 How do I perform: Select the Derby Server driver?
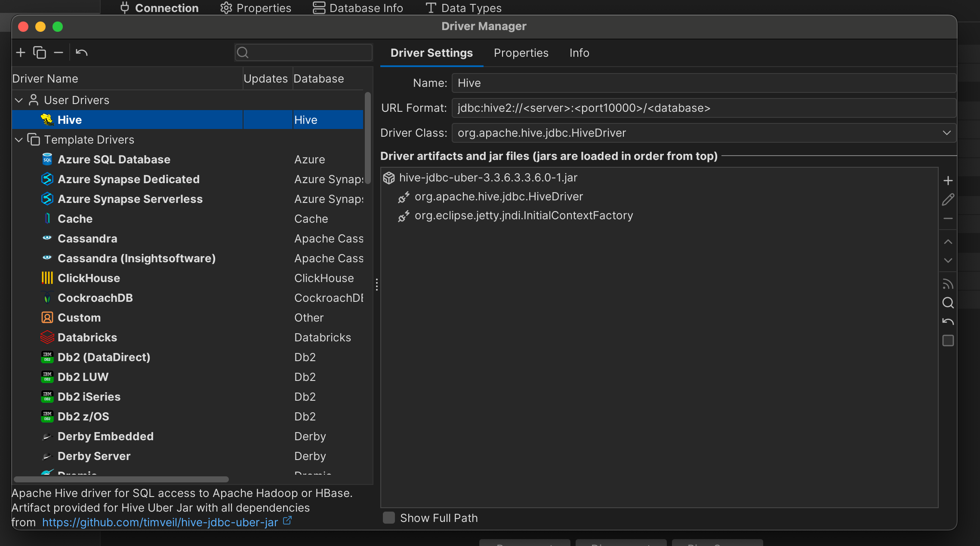point(188,456)
